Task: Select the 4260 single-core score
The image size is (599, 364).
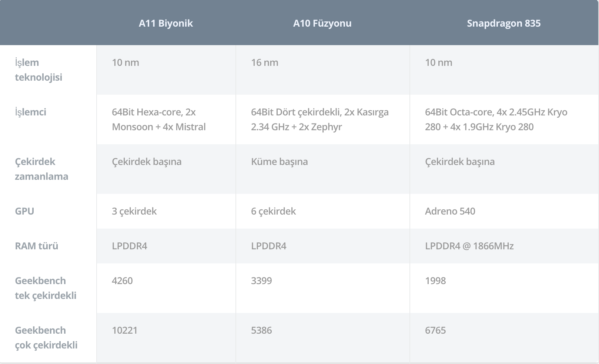Action: pos(122,281)
